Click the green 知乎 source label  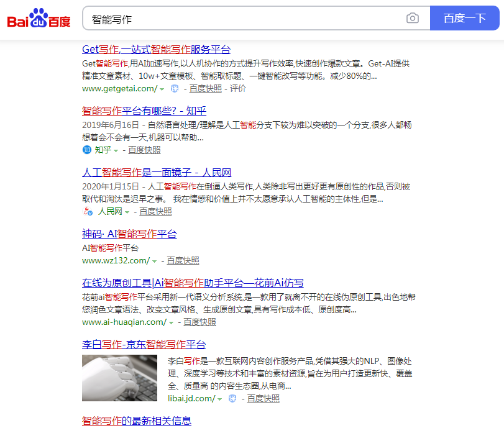(103, 150)
